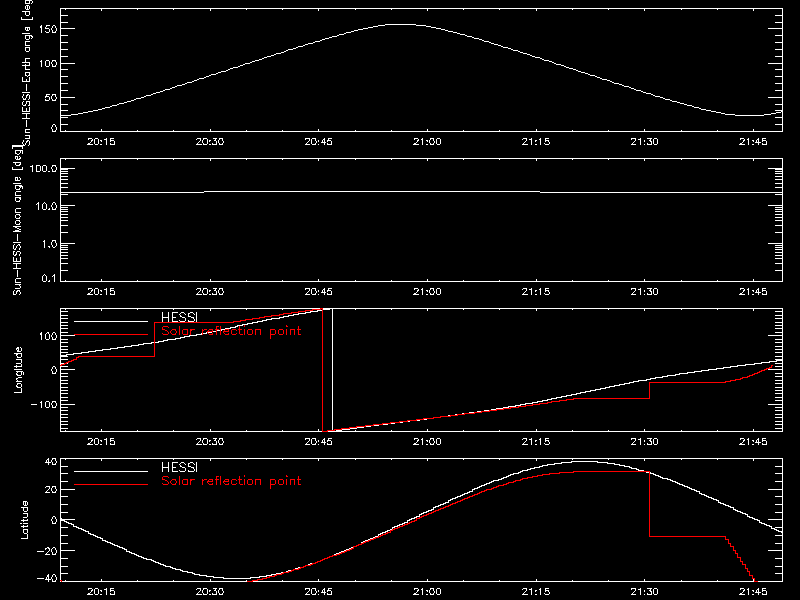The width and height of the screenshot is (800, 600).
Task: Click the -40 tick label in Latitude plot
Action: (47, 578)
